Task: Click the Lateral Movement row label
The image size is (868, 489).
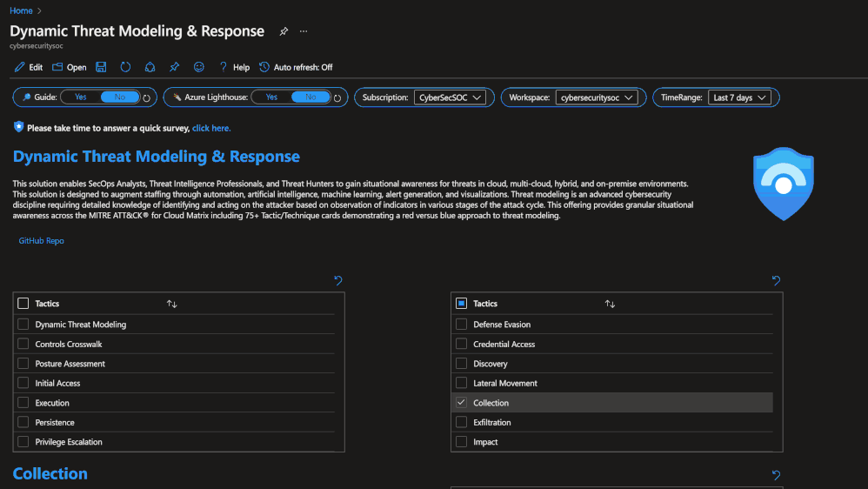Action: point(504,383)
